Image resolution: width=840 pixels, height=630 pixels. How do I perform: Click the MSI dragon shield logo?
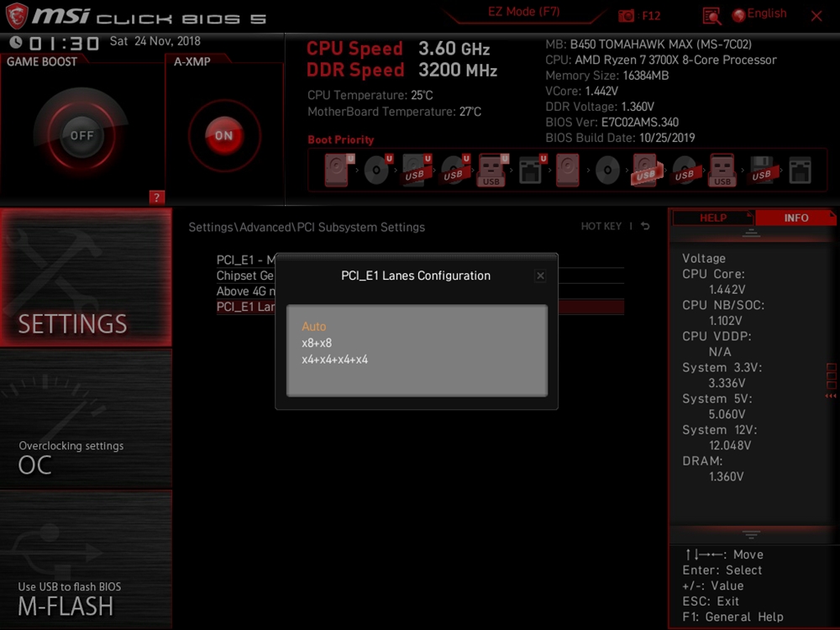(x=16, y=15)
